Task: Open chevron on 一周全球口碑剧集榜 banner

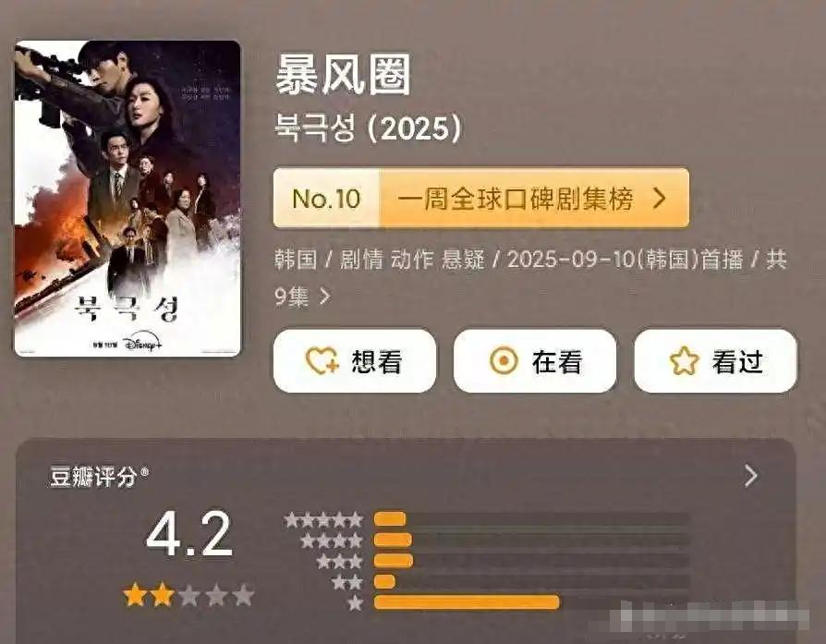Action: coord(660,198)
